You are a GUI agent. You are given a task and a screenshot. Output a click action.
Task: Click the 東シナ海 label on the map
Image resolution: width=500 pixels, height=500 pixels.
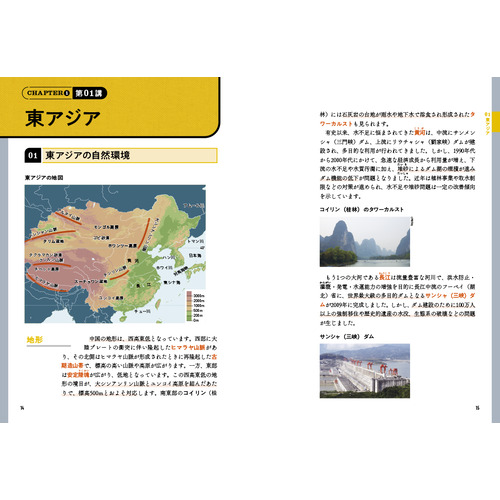pos(172,282)
